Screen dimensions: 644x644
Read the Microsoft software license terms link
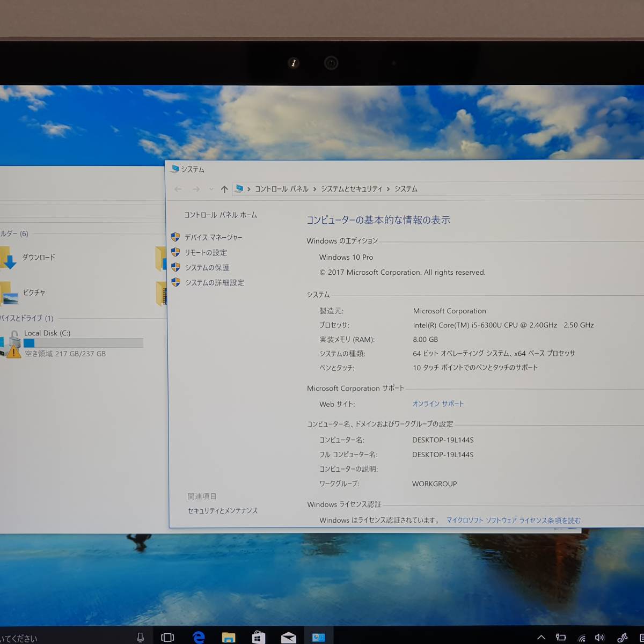pos(514,520)
